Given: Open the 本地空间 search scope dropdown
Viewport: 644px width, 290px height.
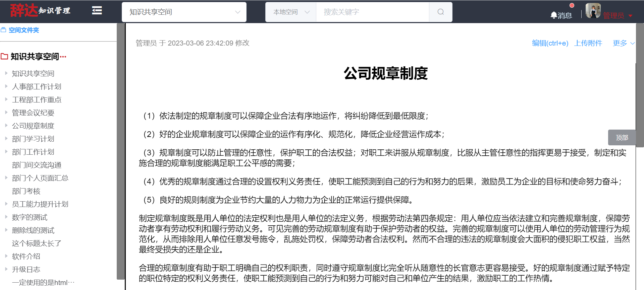Looking at the screenshot, I should tap(291, 12).
